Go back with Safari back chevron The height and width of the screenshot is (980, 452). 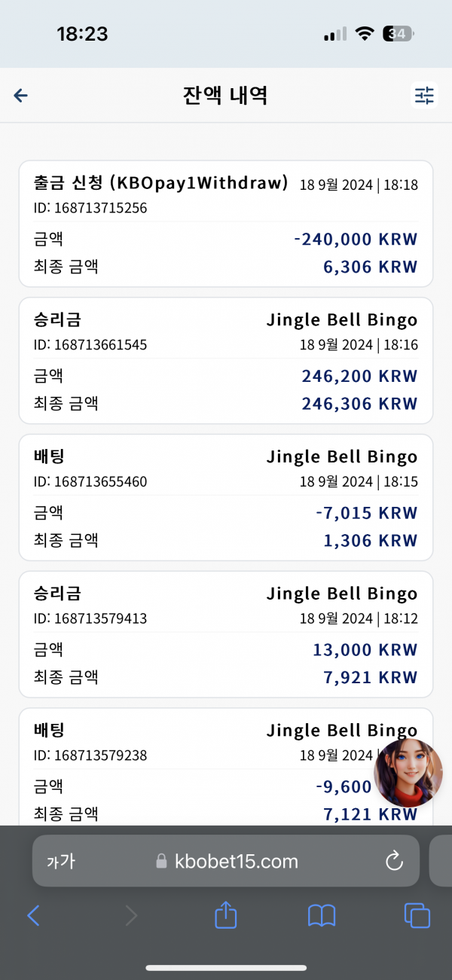point(33,915)
